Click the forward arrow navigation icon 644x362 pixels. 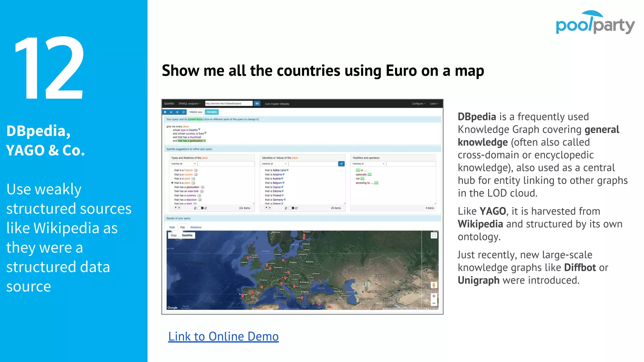click(177, 112)
